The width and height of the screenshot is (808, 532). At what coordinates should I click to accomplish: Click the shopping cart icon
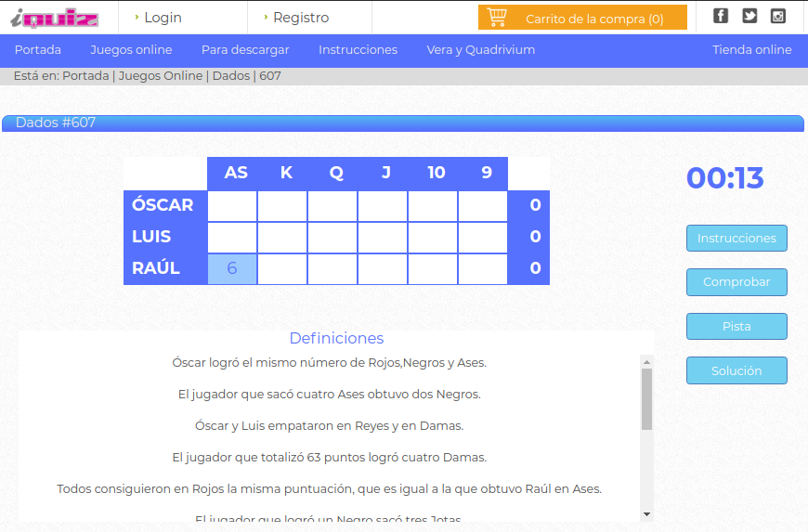[x=497, y=18]
